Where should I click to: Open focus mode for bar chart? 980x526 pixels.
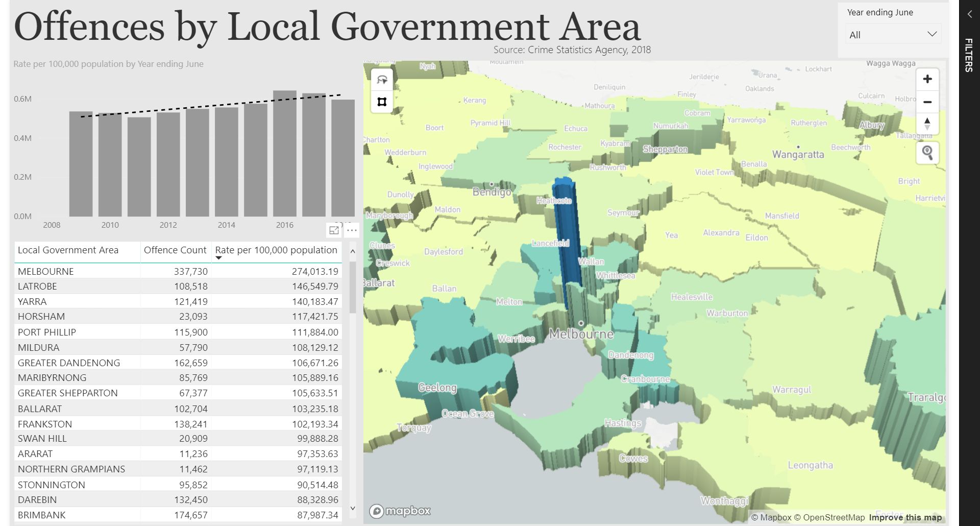(x=334, y=230)
